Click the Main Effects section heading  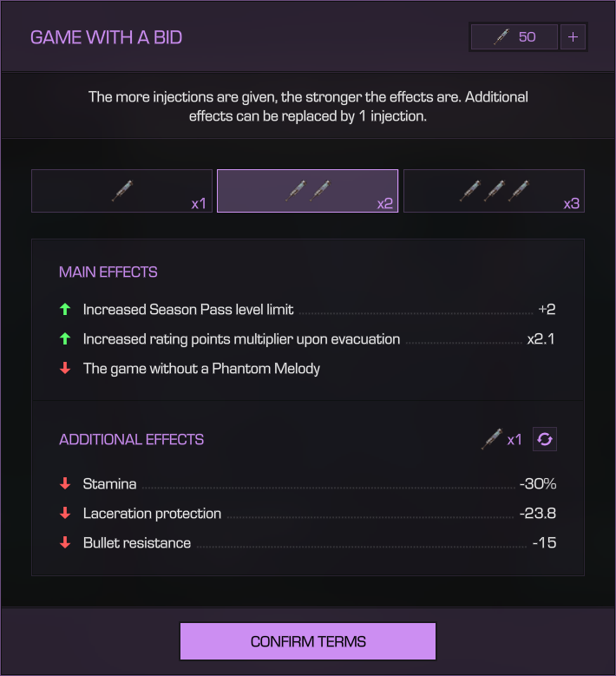click(x=108, y=272)
